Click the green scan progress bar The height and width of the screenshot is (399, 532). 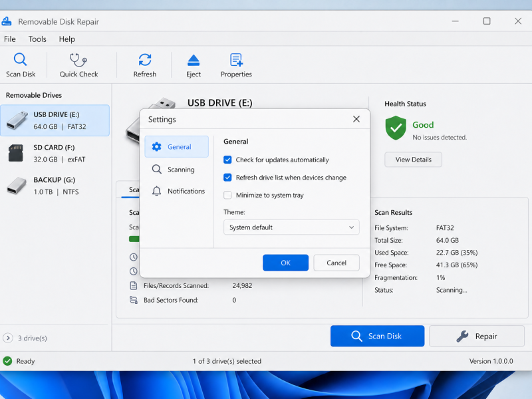coord(134,239)
